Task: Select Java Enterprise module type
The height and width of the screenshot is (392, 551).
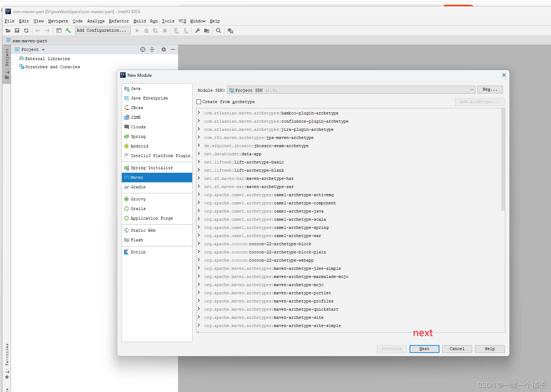Action: click(x=157, y=98)
